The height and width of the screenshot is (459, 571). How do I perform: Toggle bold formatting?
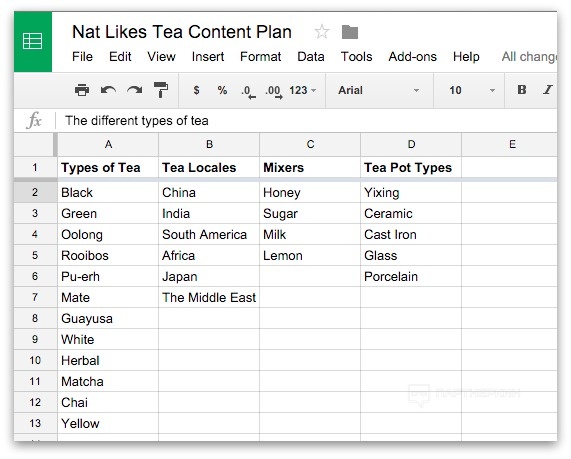[522, 90]
